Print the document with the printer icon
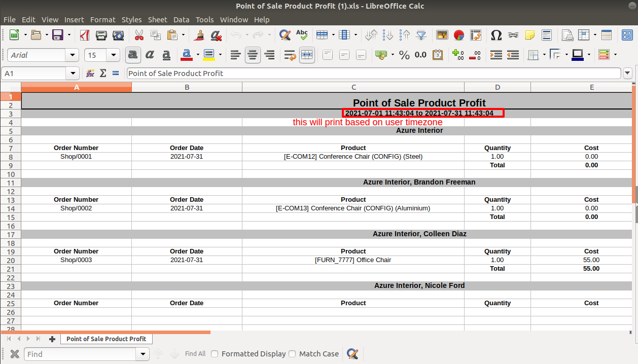Screen dimensions: 638x364 [x=101, y=35]
